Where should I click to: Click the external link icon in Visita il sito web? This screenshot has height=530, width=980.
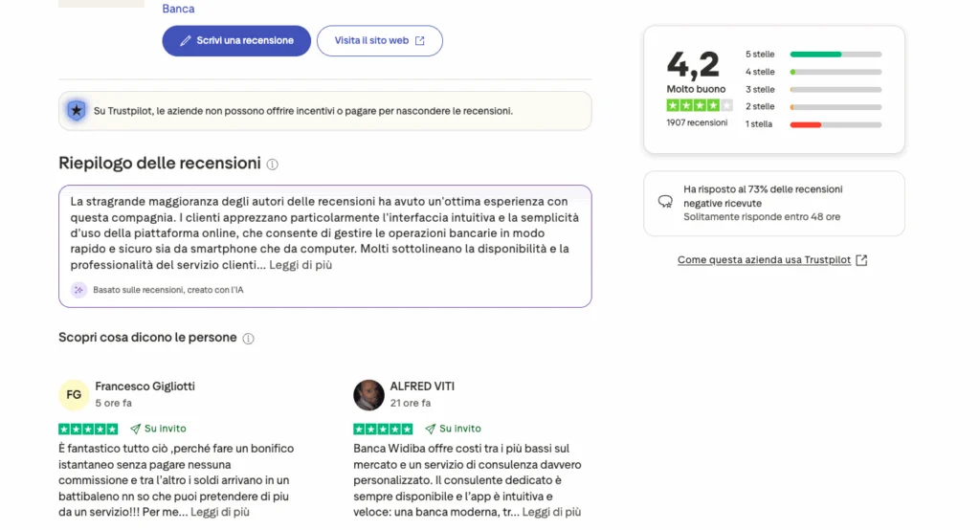[x=420, y=40]
